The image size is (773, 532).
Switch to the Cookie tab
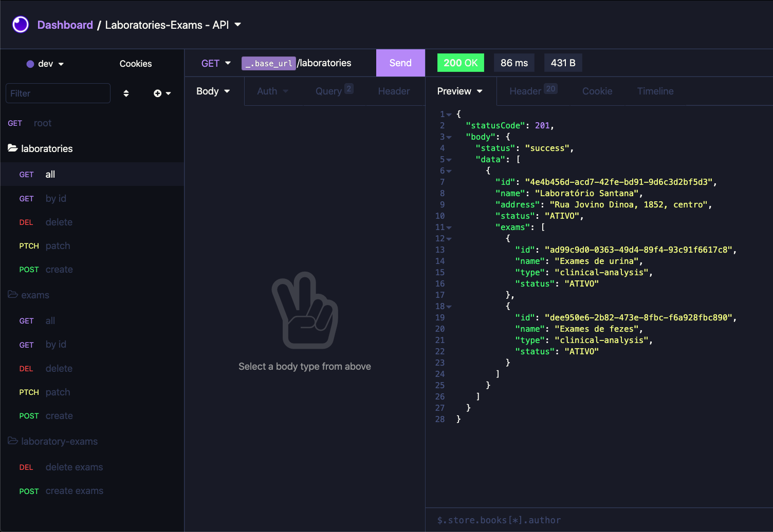pos(597,91)
